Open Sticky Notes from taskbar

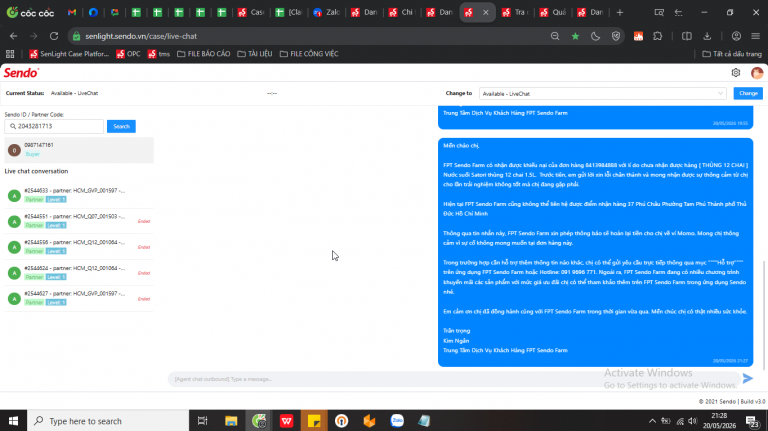pyautogui.click(x=314, y=421)
